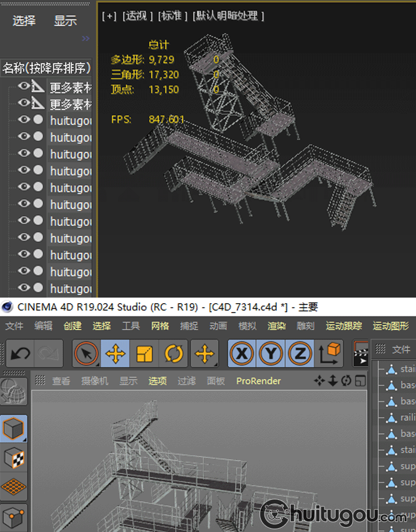Open the [+] viewport options menu
Image resolution: width=416 pixels, height=532 pixels.
(x=109, y=16)
